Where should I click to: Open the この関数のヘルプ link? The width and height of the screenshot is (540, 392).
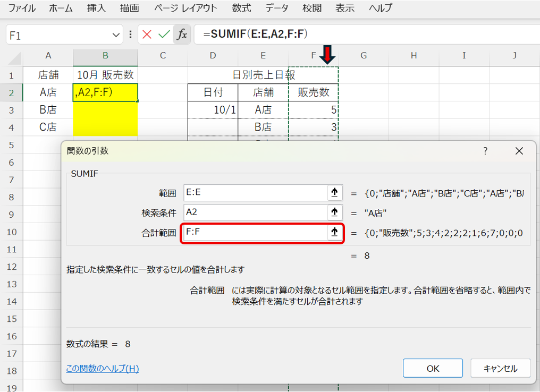pos(103,368)
